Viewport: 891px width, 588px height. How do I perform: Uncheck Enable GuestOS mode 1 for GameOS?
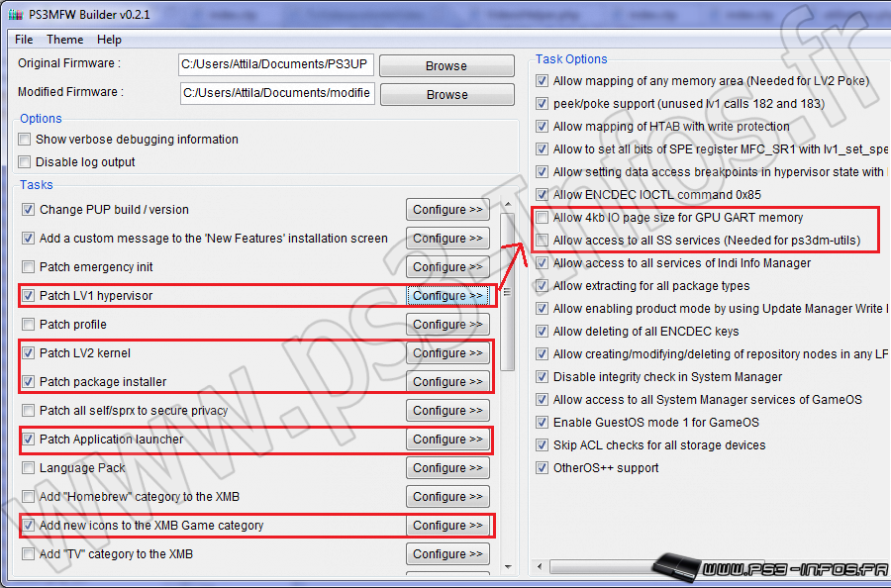pos(543,422)
